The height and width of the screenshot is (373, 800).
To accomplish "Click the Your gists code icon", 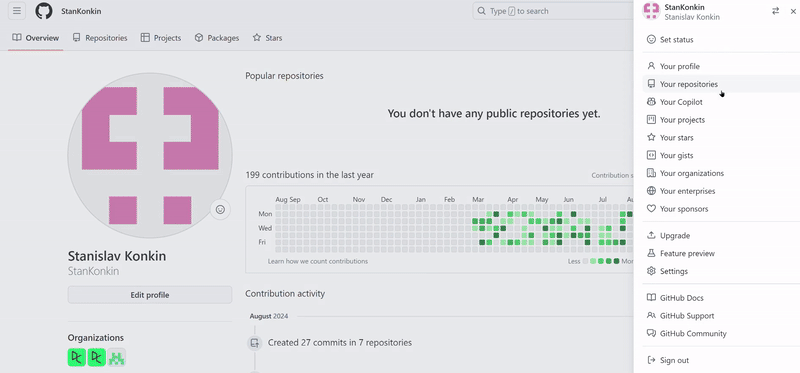I will click(651, 155).
